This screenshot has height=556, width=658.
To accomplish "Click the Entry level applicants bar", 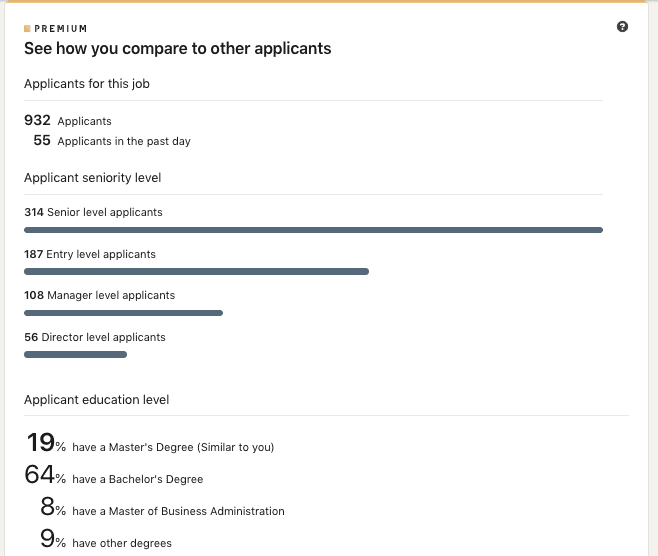I will (196, 271).
